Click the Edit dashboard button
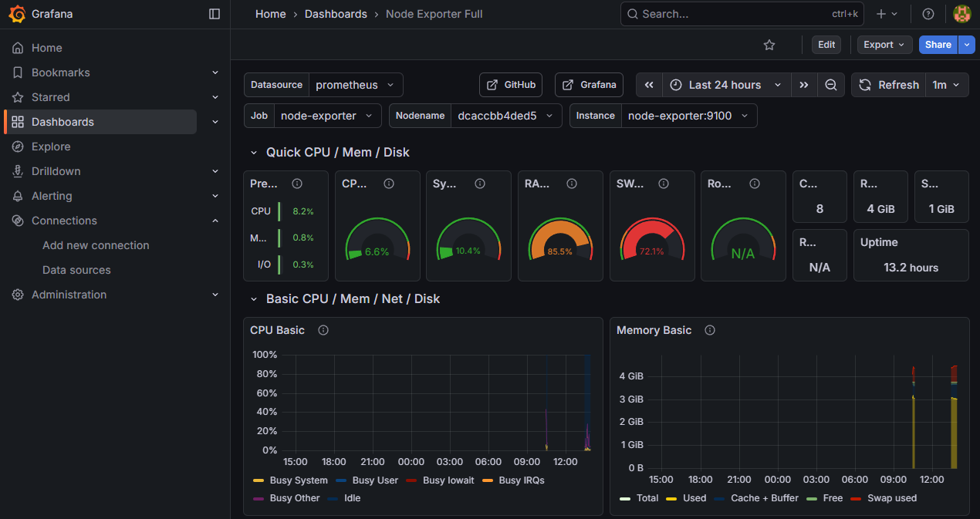Viewport: 980px width, 519px height. [826, 45]
